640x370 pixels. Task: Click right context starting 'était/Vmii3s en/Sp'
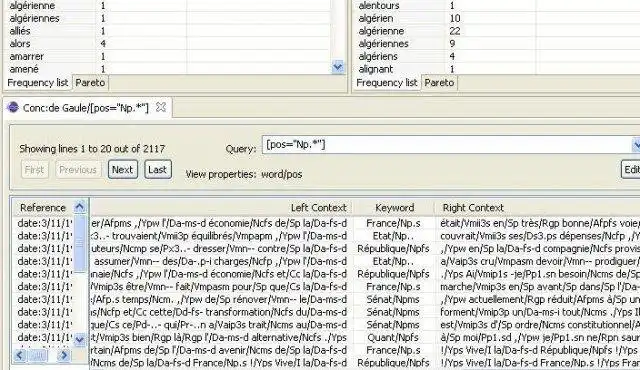pos(540,223)
